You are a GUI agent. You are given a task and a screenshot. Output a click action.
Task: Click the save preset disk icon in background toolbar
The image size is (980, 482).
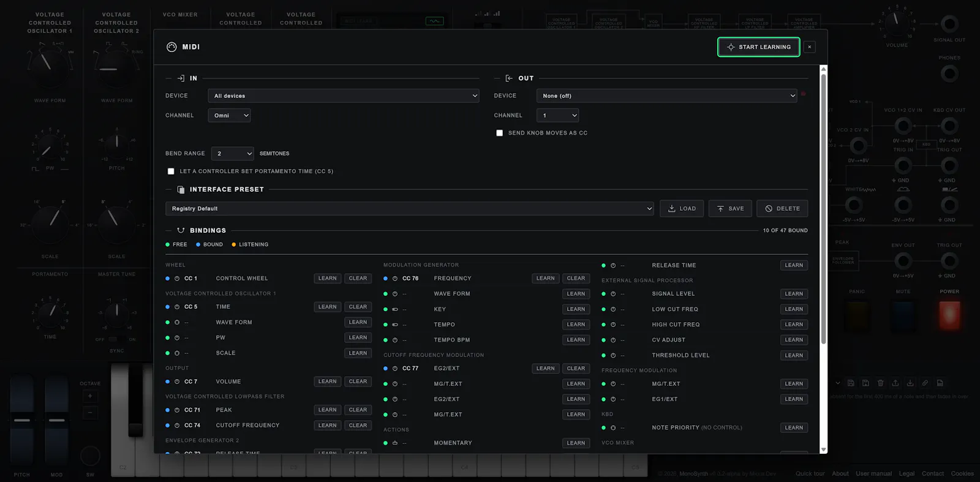pos(851,383)
